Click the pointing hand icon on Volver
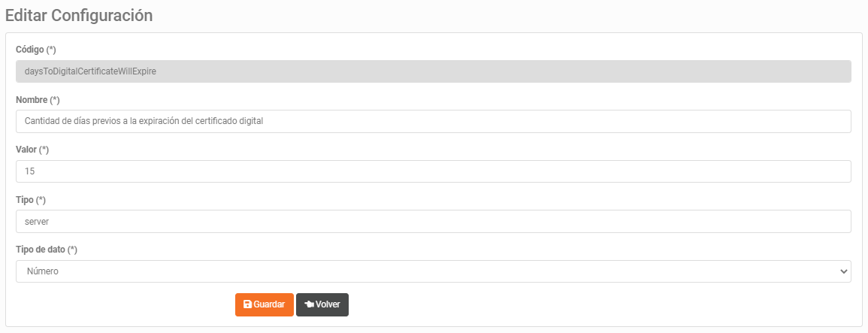Image resolution: width=868 pixels, height=333 pixels. pyautogui.click(x=310, y=304)
